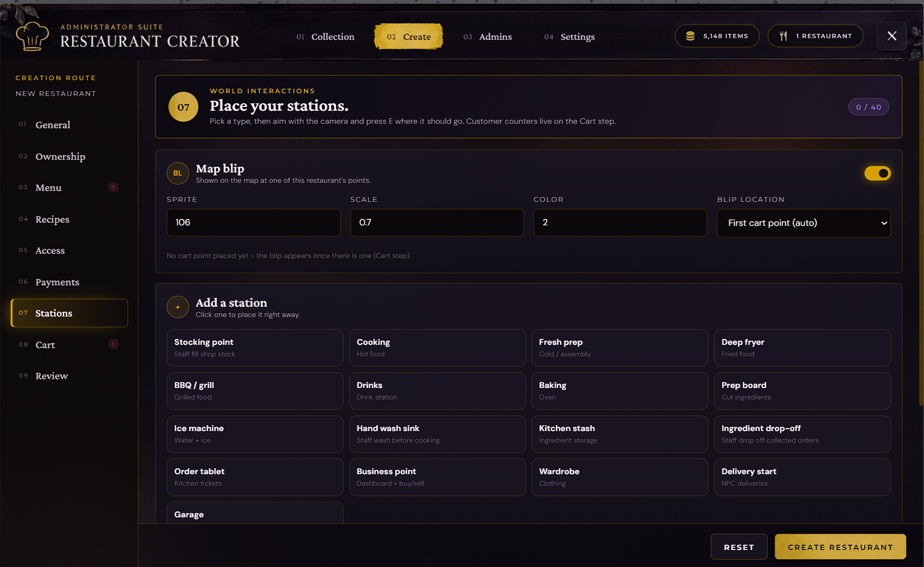924x567 pixels.
Task: Add a Fresh prep station
Action: (x=620, y=348)
